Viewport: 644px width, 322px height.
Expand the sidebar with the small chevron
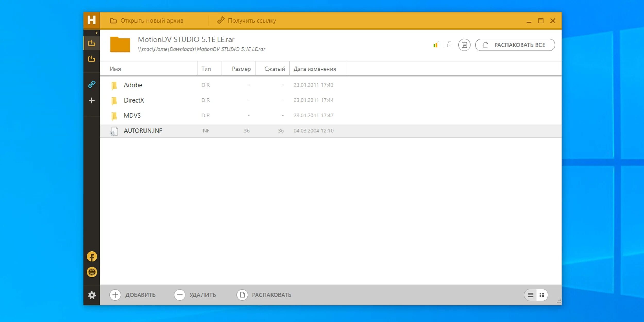click(x=96, y=33)
